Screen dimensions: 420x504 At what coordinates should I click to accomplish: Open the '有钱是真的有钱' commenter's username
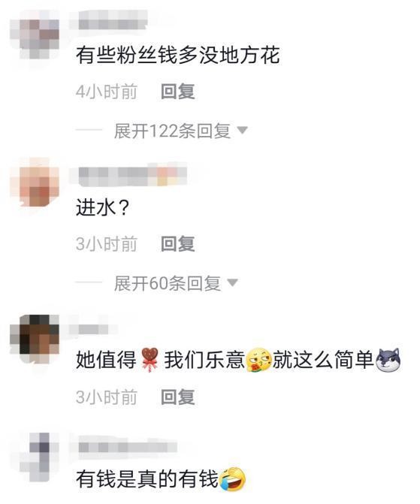[128, 447]
